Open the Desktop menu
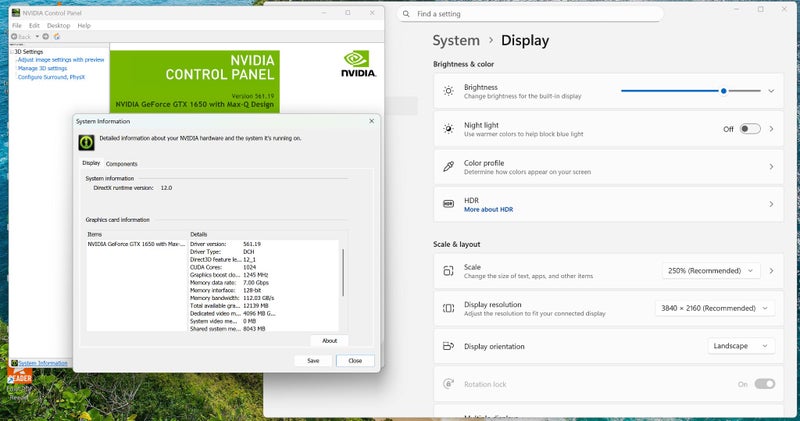Screen dimensions: 800x421 coord(59,26)
